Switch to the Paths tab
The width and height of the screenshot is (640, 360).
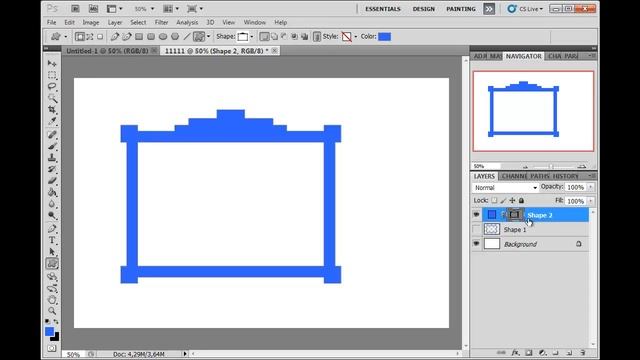tap(540, 176)
